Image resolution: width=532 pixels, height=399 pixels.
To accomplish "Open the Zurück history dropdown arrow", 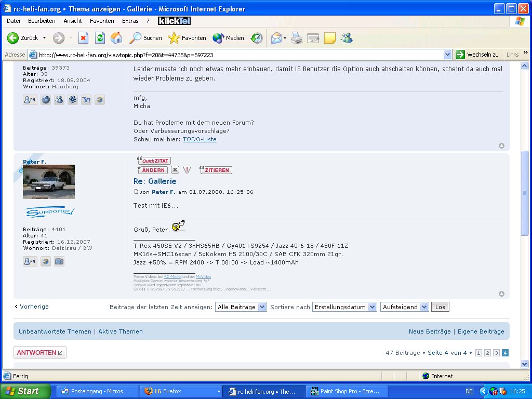I will (x=45, y=38).
